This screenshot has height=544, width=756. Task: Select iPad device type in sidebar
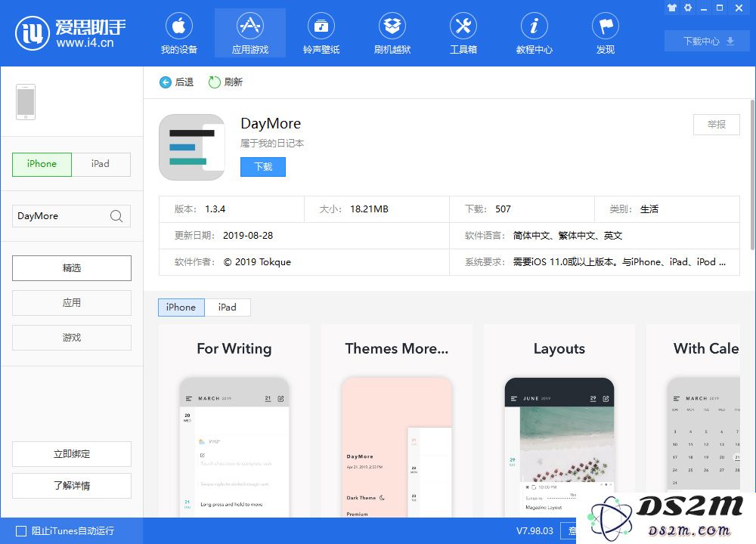click(101, 164)
